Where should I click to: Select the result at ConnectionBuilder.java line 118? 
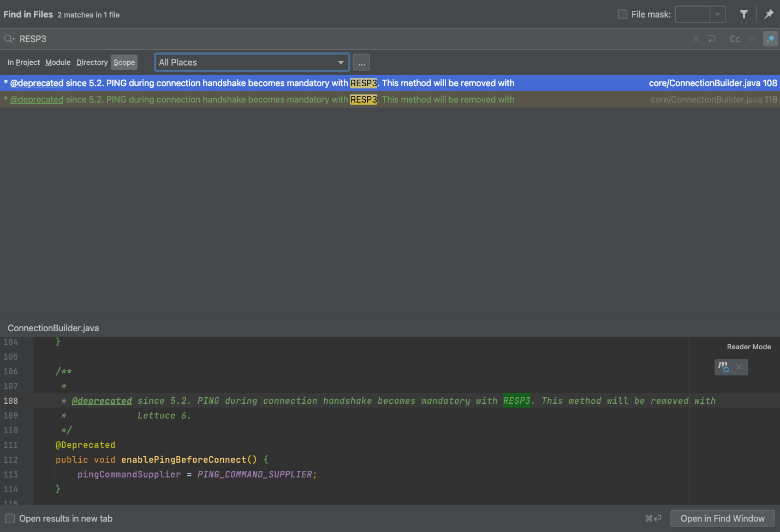pyautogui.click(x=390, y=99)
